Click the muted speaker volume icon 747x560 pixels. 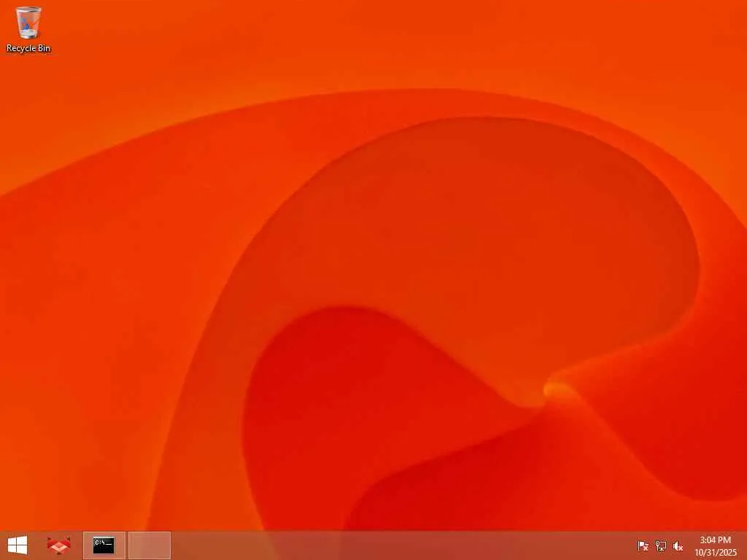tap(678, 546)
